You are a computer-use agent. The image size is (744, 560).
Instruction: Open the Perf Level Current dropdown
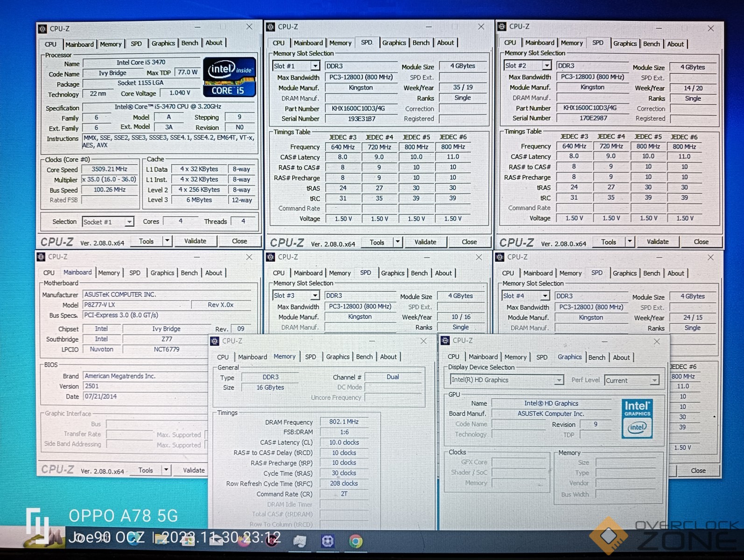point(654,380)
